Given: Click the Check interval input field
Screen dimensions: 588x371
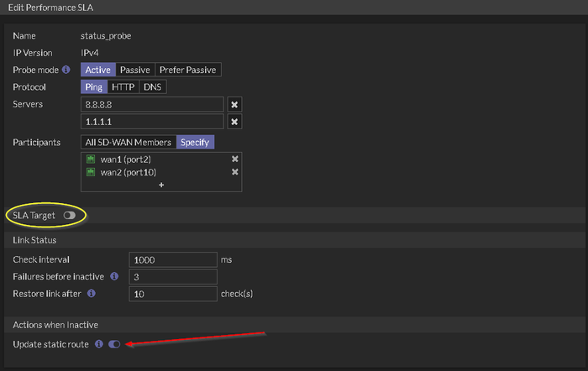Looking at the screenshot, I should pyautogui.click(x=172, y=259).
